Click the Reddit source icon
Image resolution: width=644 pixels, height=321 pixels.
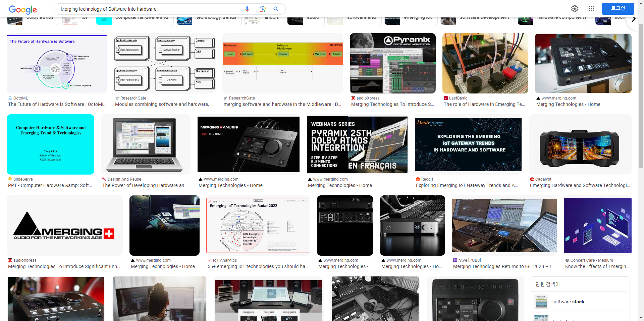tap(418, 179)
